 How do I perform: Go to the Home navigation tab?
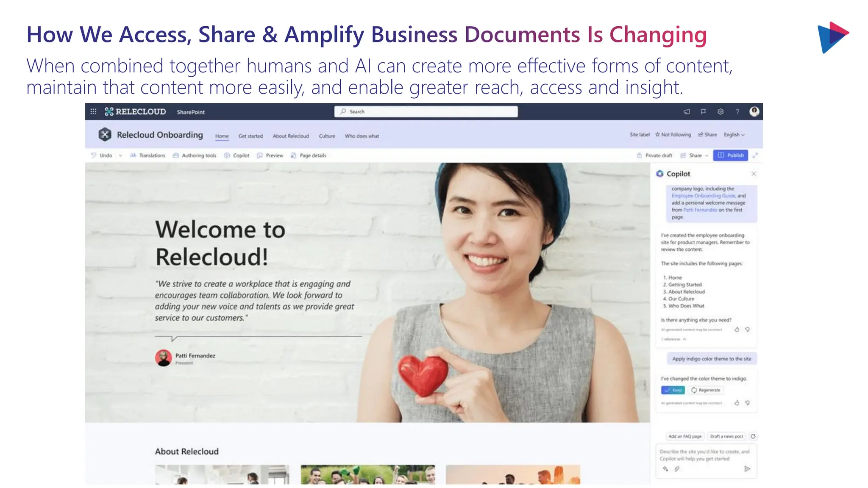pyautogui.click(x=222, y=136)
